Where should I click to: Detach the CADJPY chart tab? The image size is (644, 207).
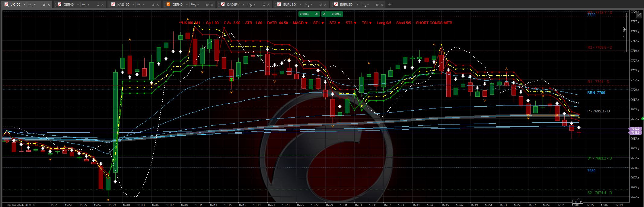click(x=263, y=5)
